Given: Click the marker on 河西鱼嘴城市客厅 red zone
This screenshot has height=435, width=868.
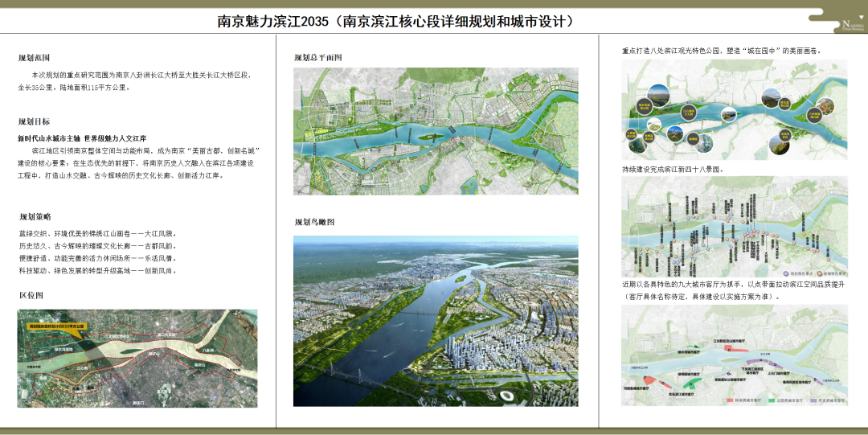Looking at the screenshot, I should tap(645, 377).
